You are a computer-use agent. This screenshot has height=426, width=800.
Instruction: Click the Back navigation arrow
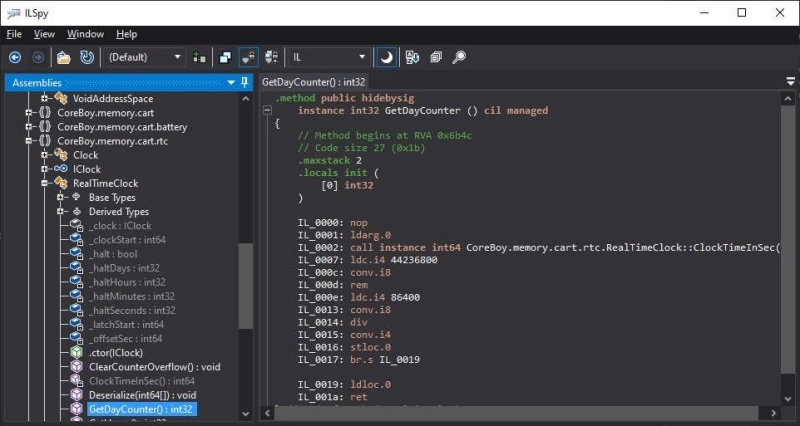(x=15, y=57)
